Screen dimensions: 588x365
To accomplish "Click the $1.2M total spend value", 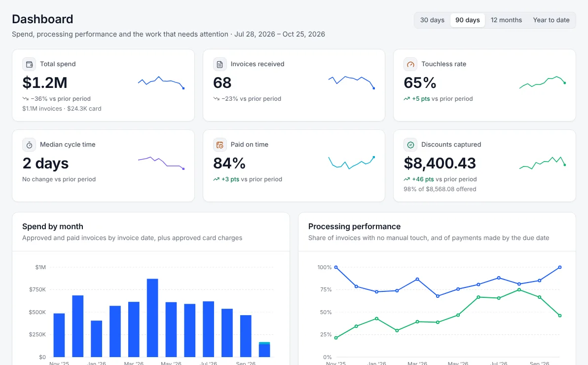I will [45, 82].
